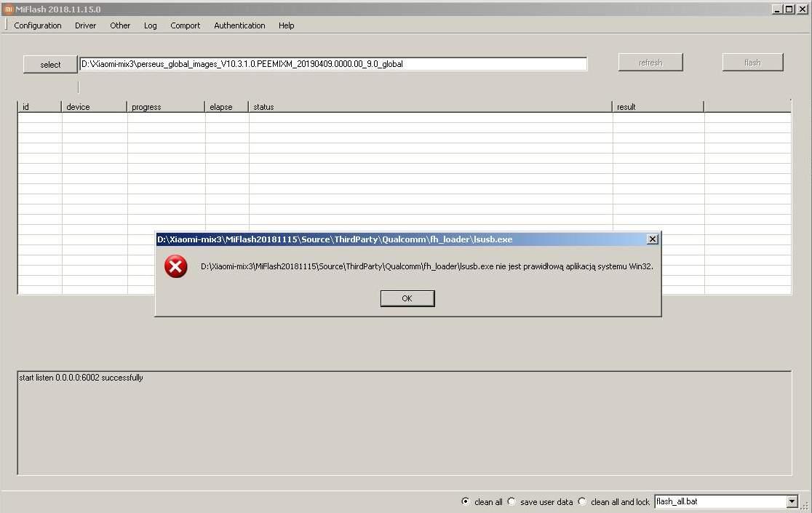Open the Other menu
This screenshot has height=513, width=812.
pos(120,25)
